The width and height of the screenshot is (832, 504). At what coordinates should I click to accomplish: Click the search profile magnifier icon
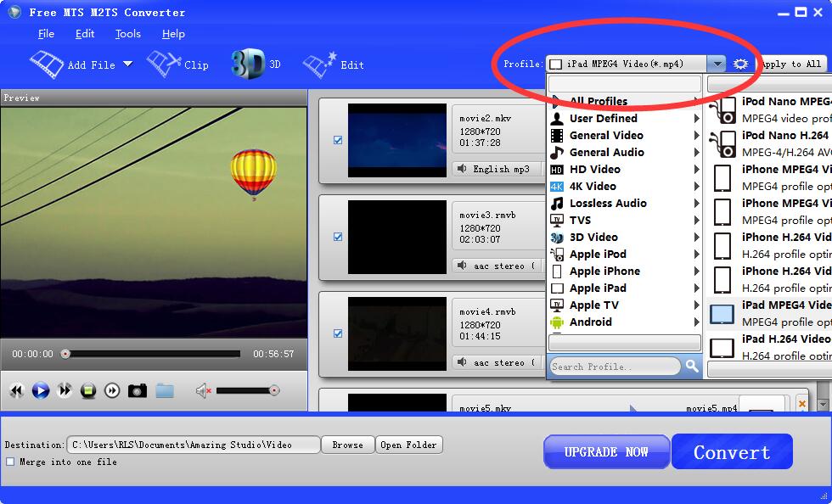point(692,366)
